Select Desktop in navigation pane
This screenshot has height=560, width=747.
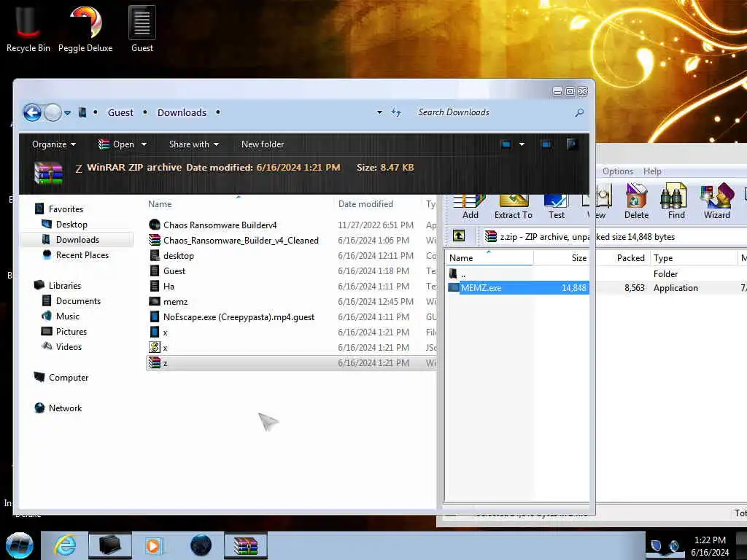[71, 225]
